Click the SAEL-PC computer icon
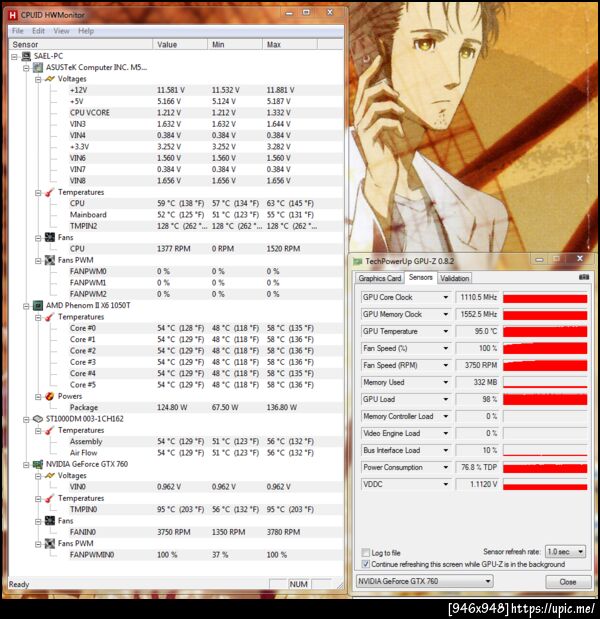 [x=26, y=56]
